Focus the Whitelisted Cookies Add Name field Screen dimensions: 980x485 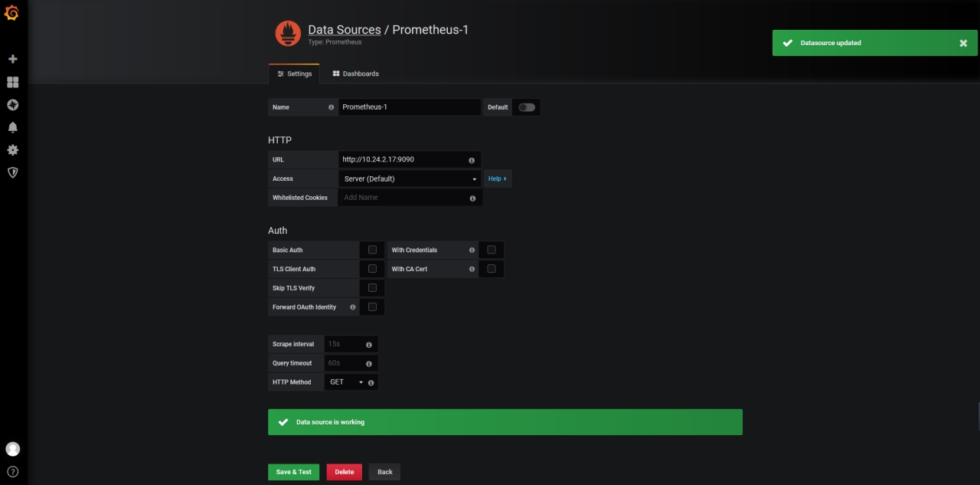(410, 198)
